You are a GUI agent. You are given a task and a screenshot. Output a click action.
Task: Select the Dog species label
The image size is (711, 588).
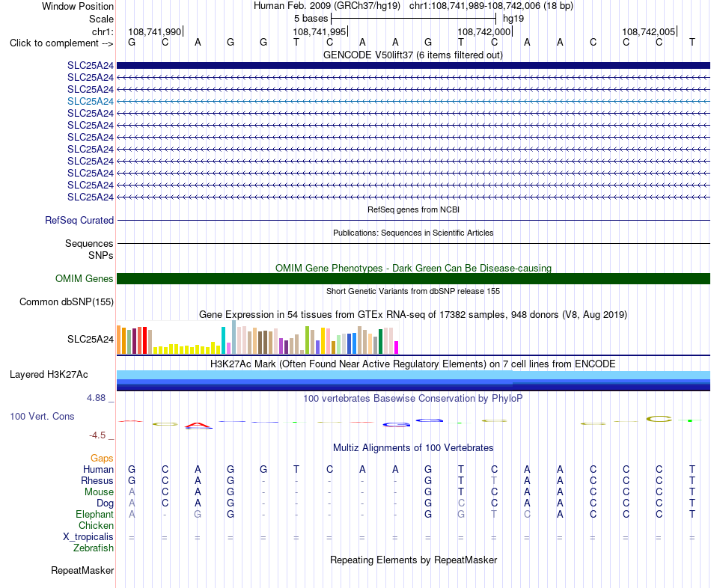click(106, 503)
